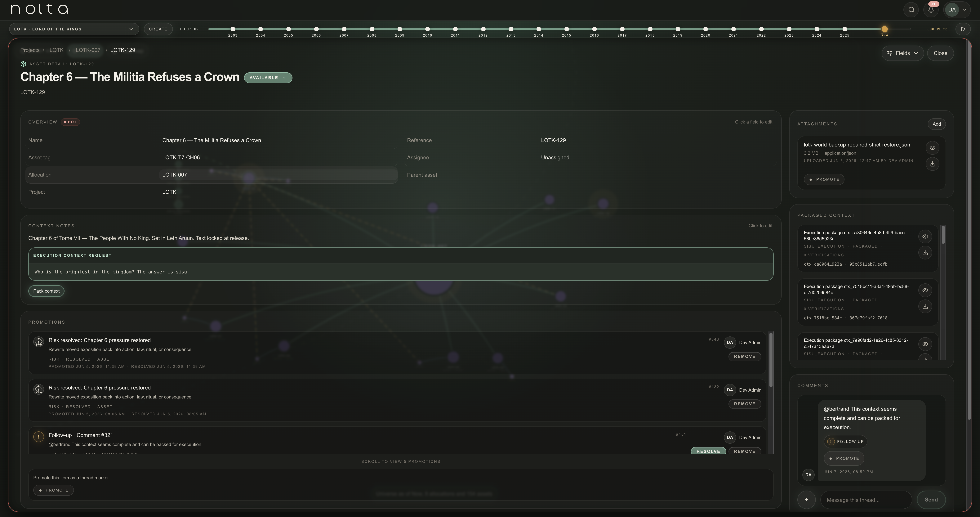Open the search icon in top bar
The image size is (980, 517).
911,10
